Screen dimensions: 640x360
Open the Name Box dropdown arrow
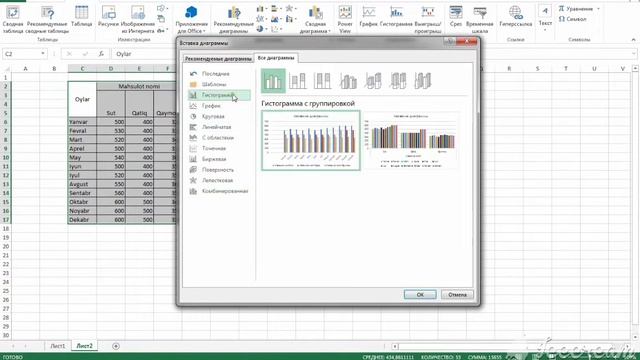point(42,54)
